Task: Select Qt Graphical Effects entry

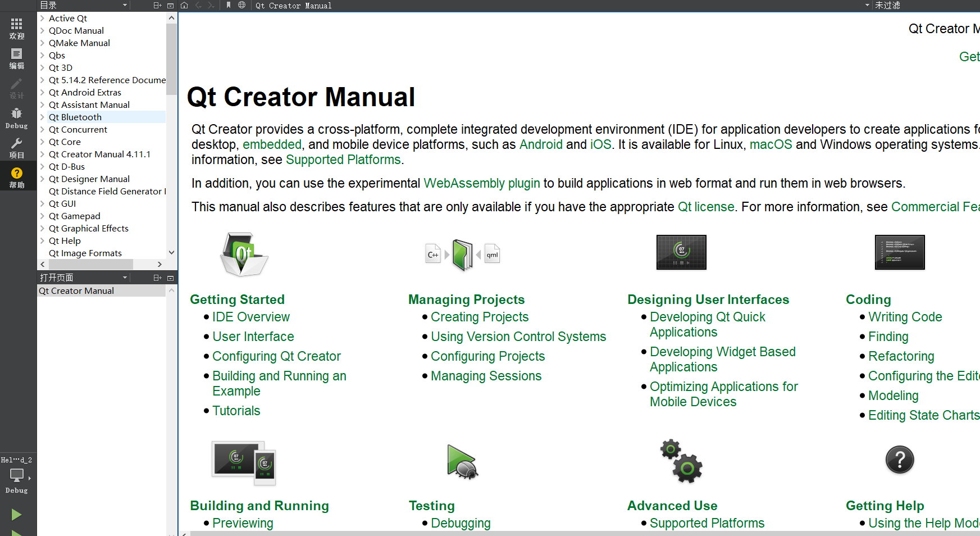Action: pos(89,228)
